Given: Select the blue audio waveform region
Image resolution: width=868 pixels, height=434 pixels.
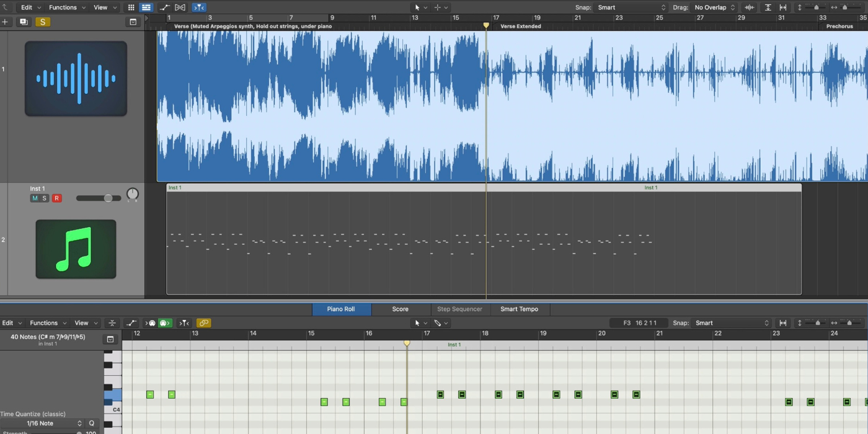Looking at the screenshot, I should click(512, 106).
